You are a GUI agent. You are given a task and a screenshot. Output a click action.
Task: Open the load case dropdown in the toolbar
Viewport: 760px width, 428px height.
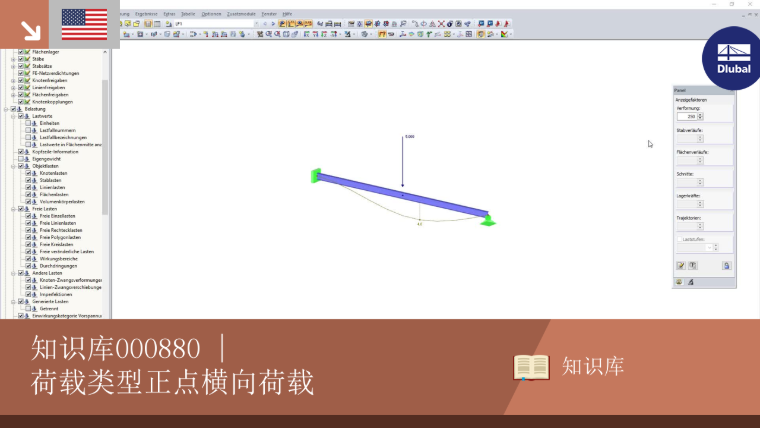256,23
